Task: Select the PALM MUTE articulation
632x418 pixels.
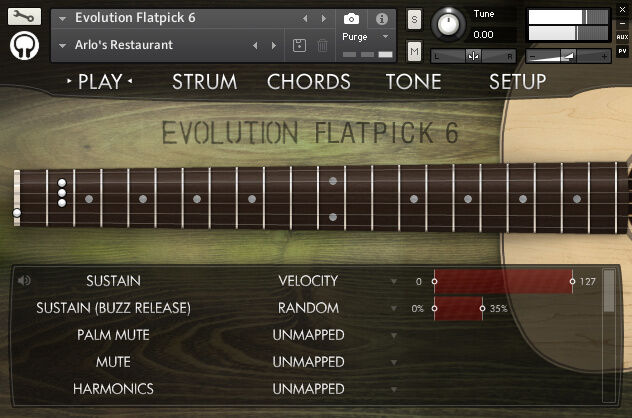Action: 114,335
